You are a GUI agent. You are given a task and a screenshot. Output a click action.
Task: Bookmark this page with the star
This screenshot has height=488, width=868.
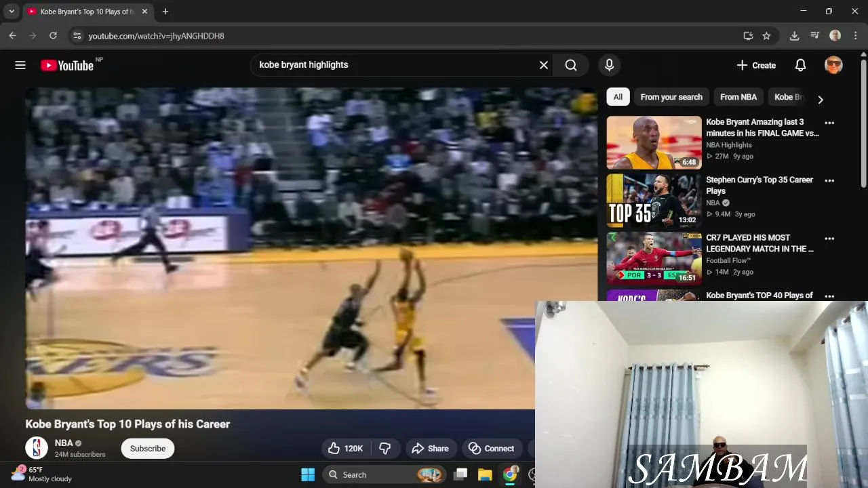tap(766, 36)
